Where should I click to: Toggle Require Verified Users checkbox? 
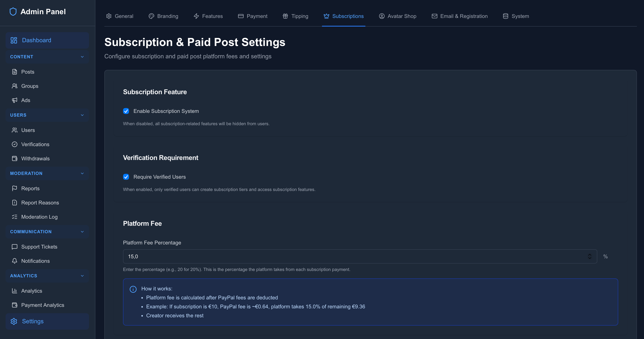(x=126, y=177)
